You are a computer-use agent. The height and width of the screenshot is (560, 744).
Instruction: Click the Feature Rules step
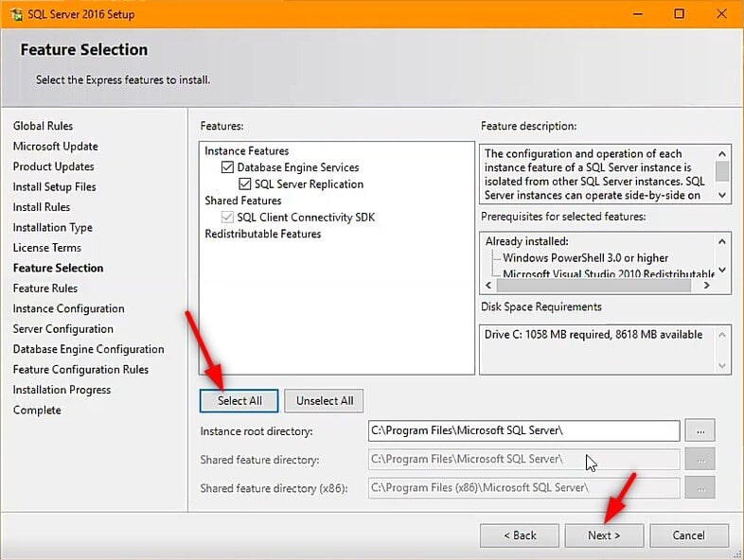(45, 289)
